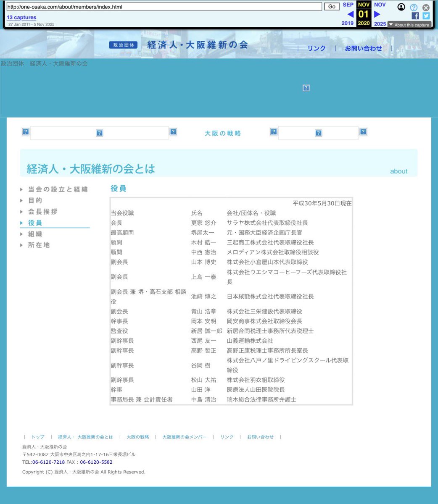Screen dimensions: 438x504
Task: Click the broken image right of 大阪の戦略
Action: click(274, 131)
